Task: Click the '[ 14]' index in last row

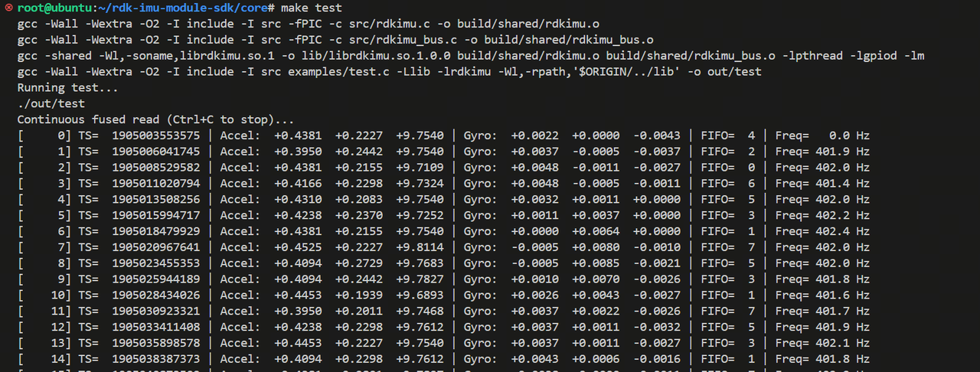Action: (44, 358)
